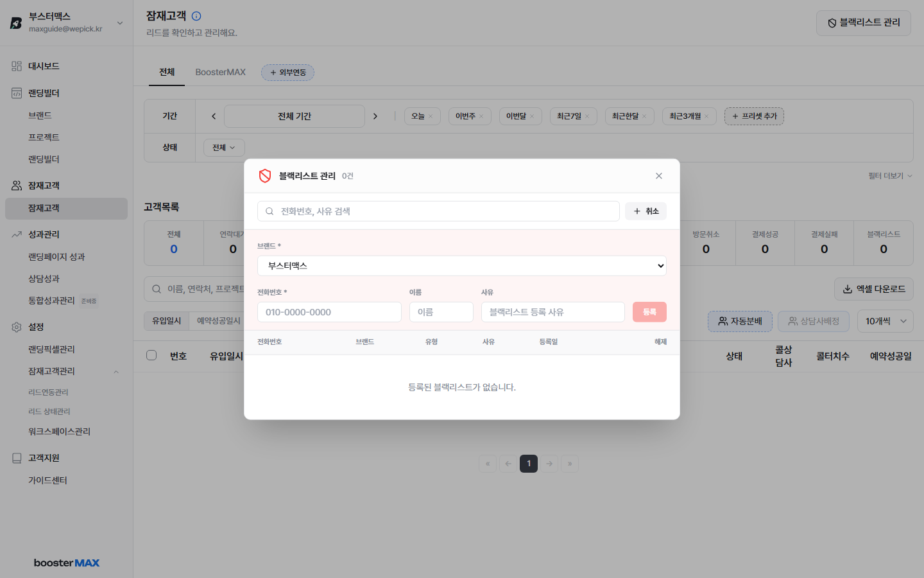This screenshot has width=924, height=578.
Task: Remove the 최근7일 preset via its x
Action: (x=587, y=116)
